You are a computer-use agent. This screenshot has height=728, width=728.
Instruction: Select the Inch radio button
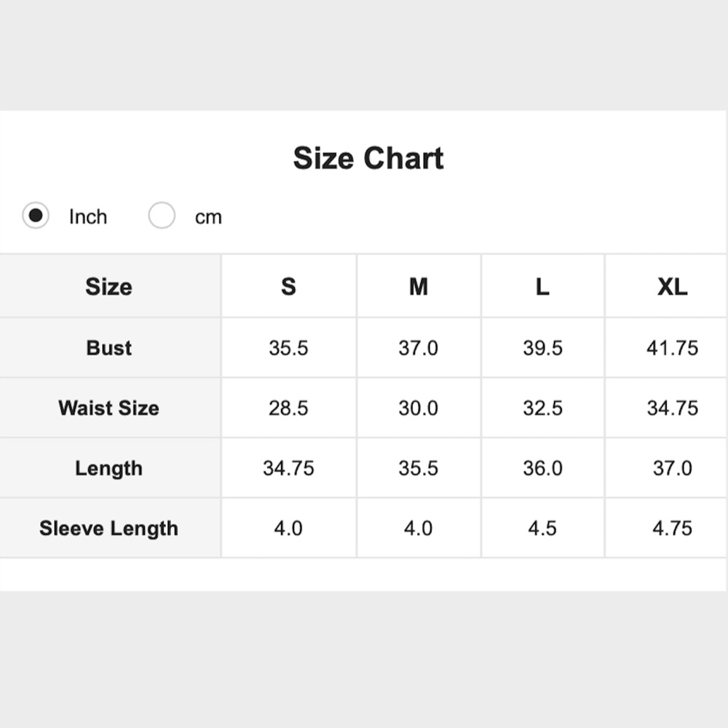[36, 216]
